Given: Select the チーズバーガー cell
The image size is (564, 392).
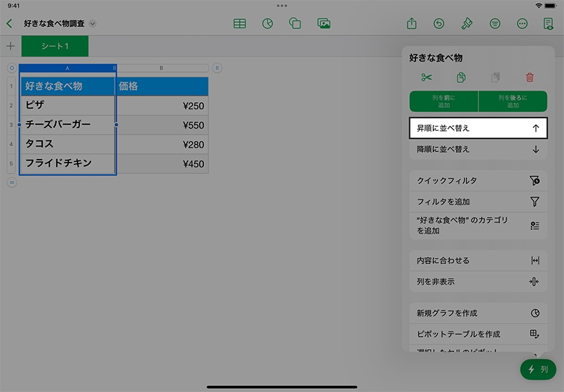Looking at the screenshot, I should pyautogui.click(x=67, y=125).
